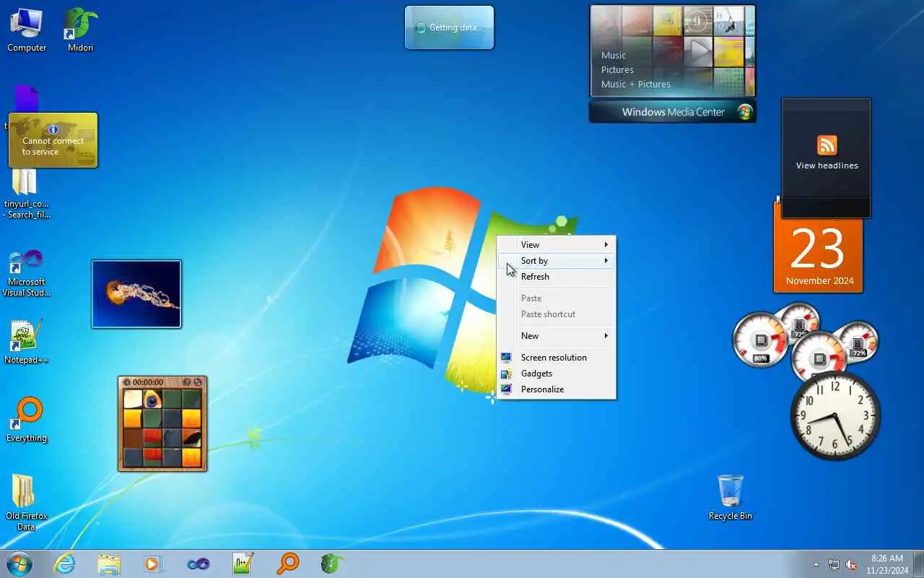Open Pictures in Media Center gadget
Image resolution: width=924 pixels, height=578 pixels.
pyautogui.click(x=617, y=69)
